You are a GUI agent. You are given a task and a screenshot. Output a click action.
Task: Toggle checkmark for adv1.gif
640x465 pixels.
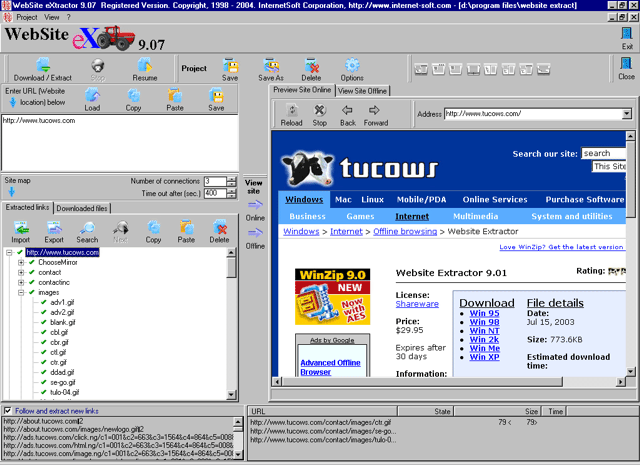pos(44,302)
